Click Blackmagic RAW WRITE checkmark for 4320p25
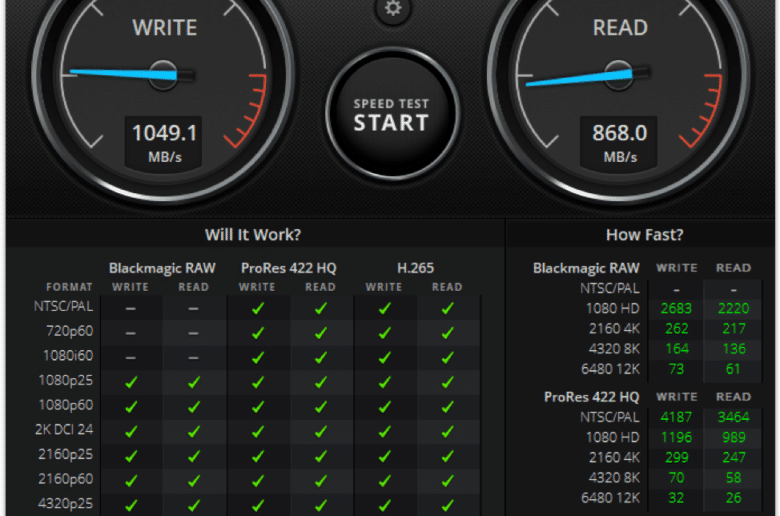 click(131, 506)
